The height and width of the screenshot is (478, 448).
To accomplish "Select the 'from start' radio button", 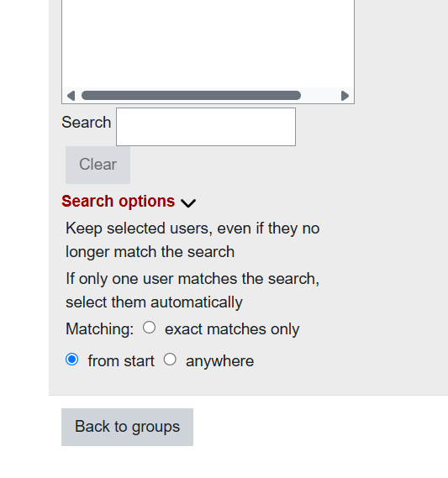I will click(x=72, y=360).
